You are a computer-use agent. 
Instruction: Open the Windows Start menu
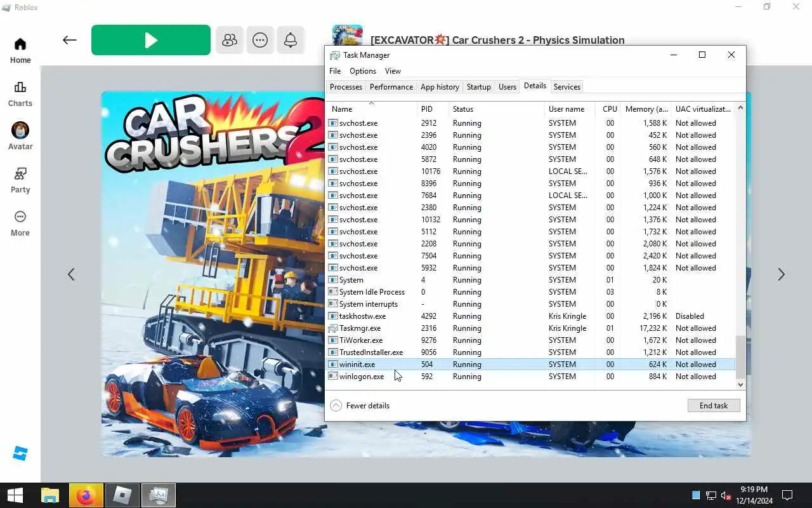[x=15, y=495]
